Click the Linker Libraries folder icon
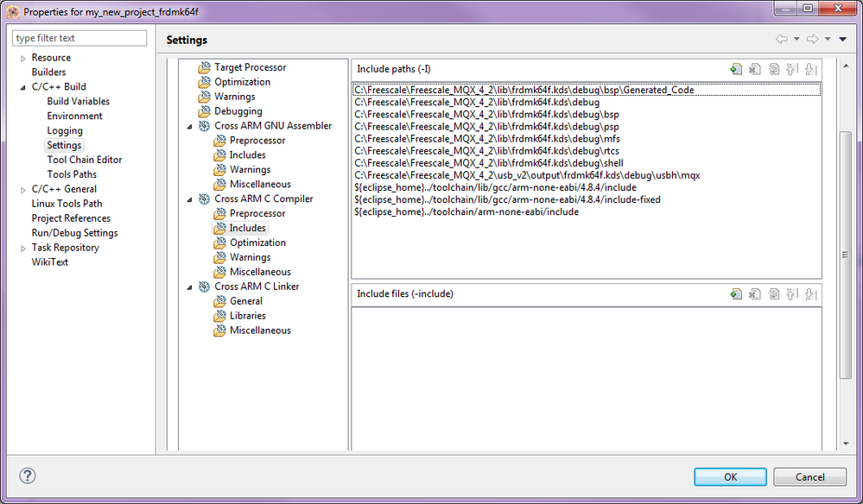Viewport: 863px width, 504px height. pos(219,316)
